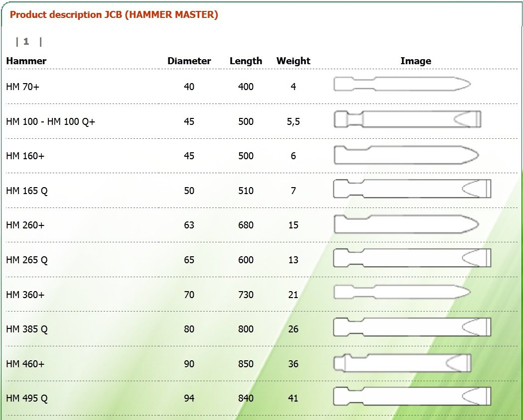Click the HM 460+ chisel image

coord(402,363)
